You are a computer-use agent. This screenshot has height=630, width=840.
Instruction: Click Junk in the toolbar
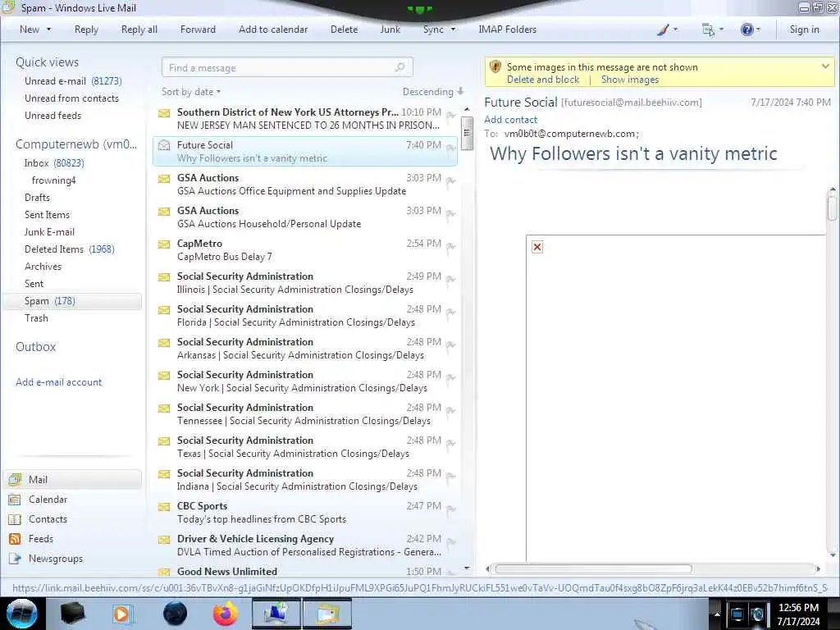coord(390,30)
